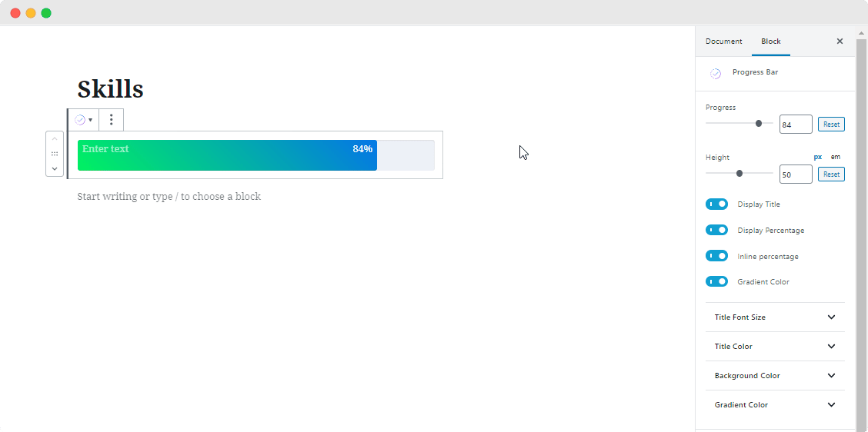Select em as the height unit
This screenshot has width=868, height=432.
836,157
